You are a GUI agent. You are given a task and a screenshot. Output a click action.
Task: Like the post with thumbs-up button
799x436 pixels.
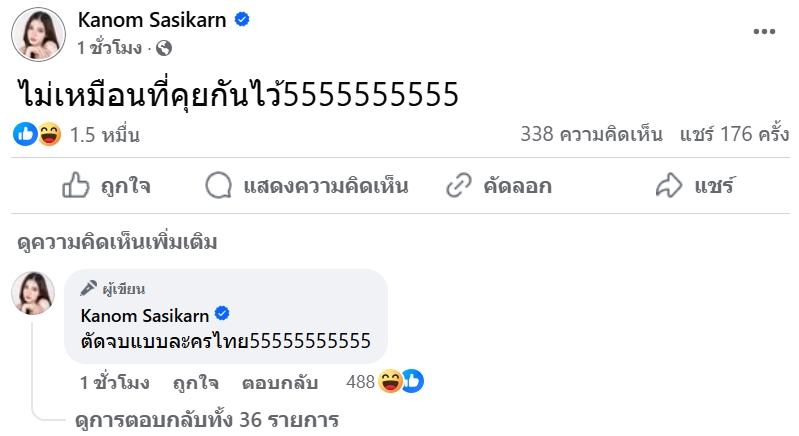tap(77, 185)
